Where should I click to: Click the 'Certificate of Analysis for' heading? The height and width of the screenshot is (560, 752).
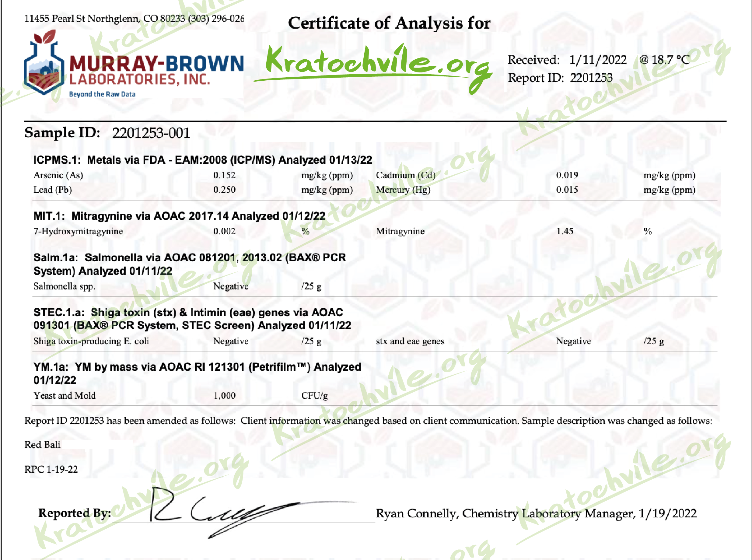[389, 23]
